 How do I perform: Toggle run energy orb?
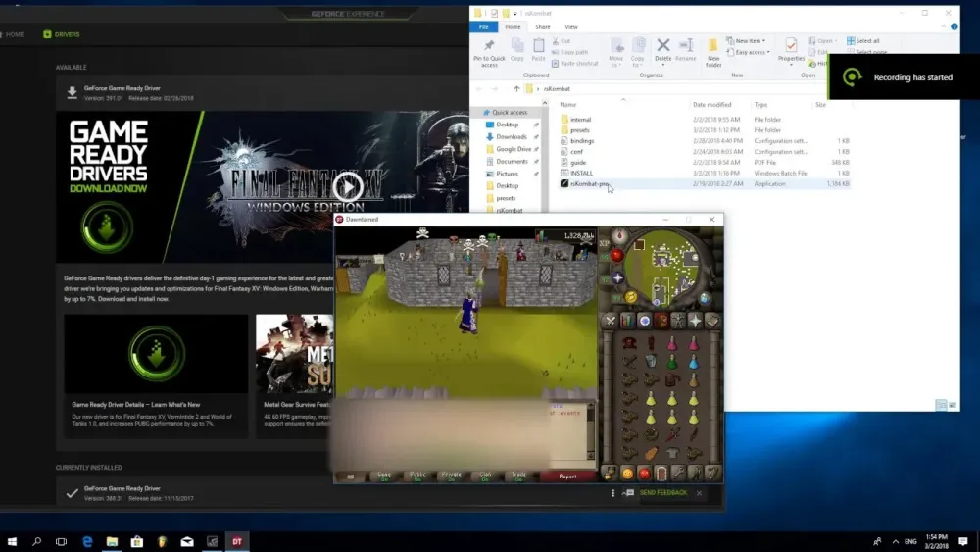pos(630,297)
